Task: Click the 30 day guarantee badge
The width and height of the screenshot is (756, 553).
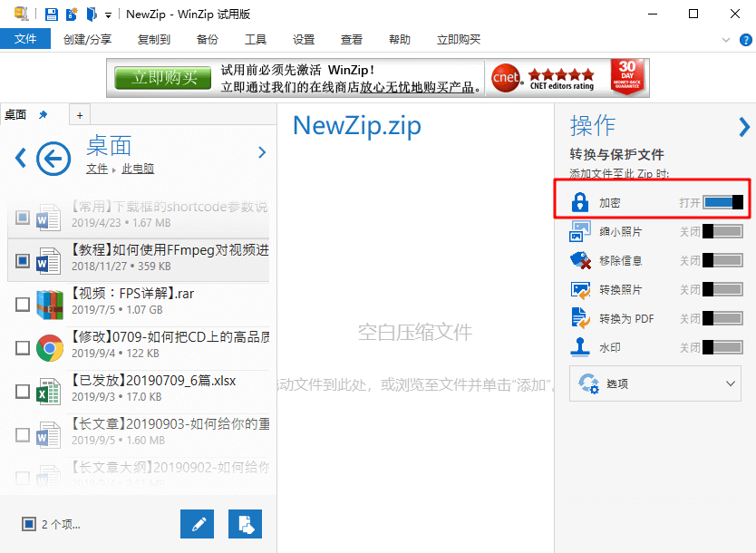Action: tap(626, 77)
